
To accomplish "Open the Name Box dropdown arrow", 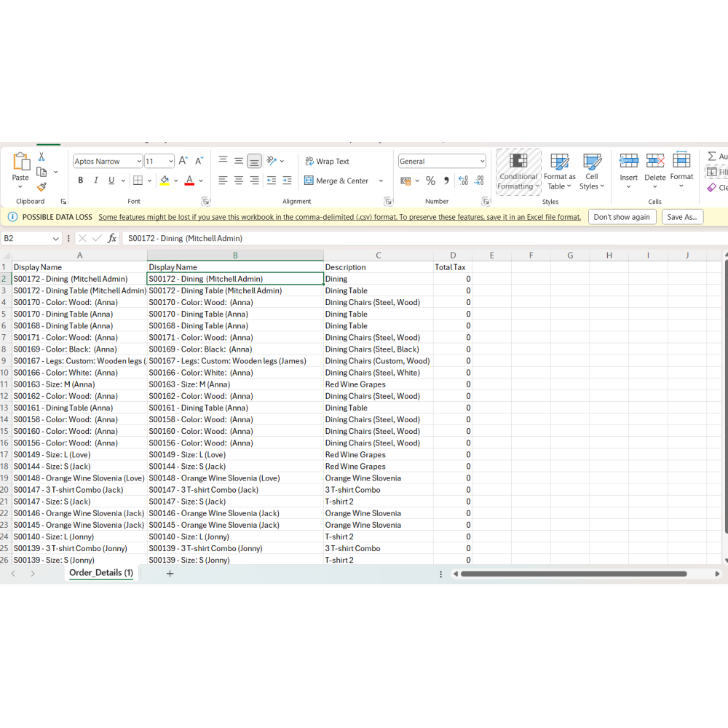I will pos(56,239).
